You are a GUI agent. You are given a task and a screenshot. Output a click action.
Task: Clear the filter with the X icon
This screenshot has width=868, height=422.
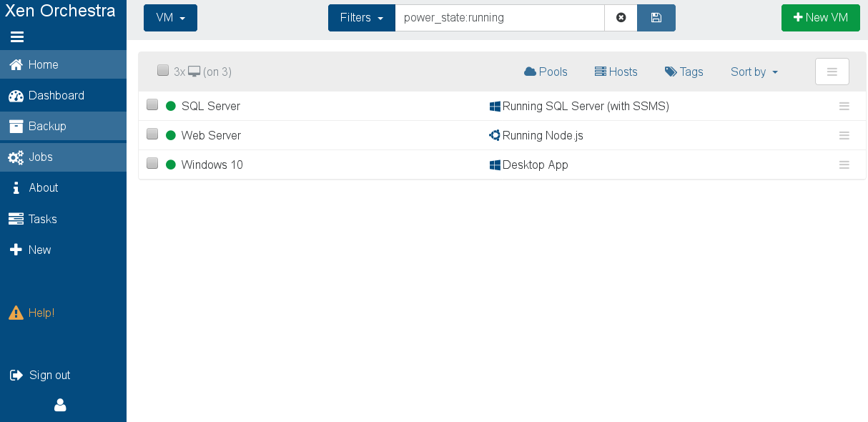click(x=621, y=18)
